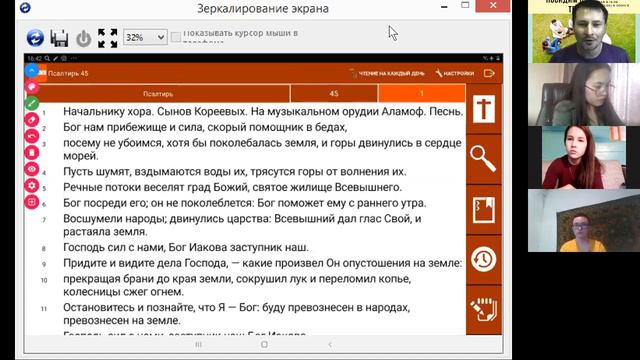
Task: Click the Зеркалирование экрана window title
Action: pyautogui.click(x=263, y=9)
